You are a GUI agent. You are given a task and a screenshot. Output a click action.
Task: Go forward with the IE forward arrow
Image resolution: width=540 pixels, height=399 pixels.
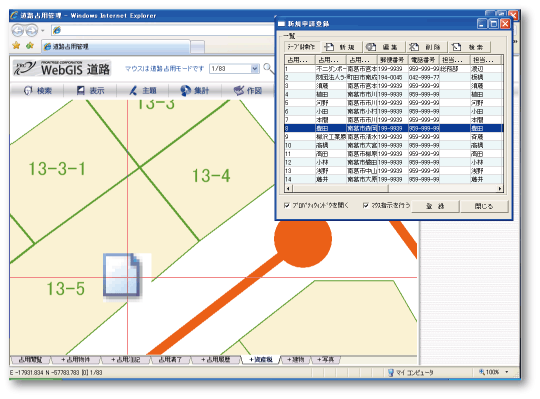[32, 31]
